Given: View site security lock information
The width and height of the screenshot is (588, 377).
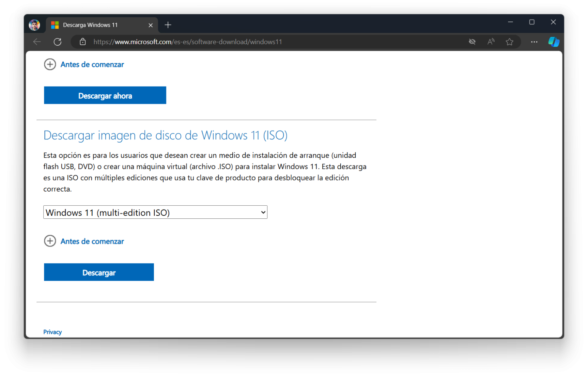Looking at the screenshot, I should click(83, 42).
